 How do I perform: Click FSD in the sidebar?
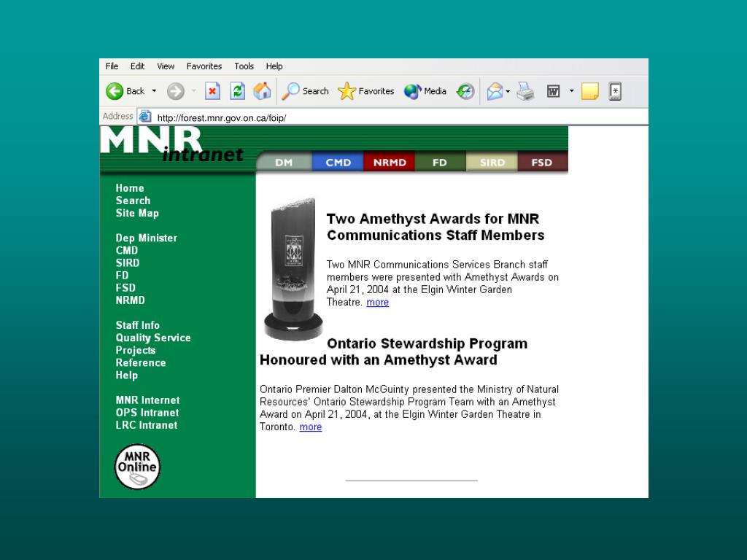[x=125, y=288]
